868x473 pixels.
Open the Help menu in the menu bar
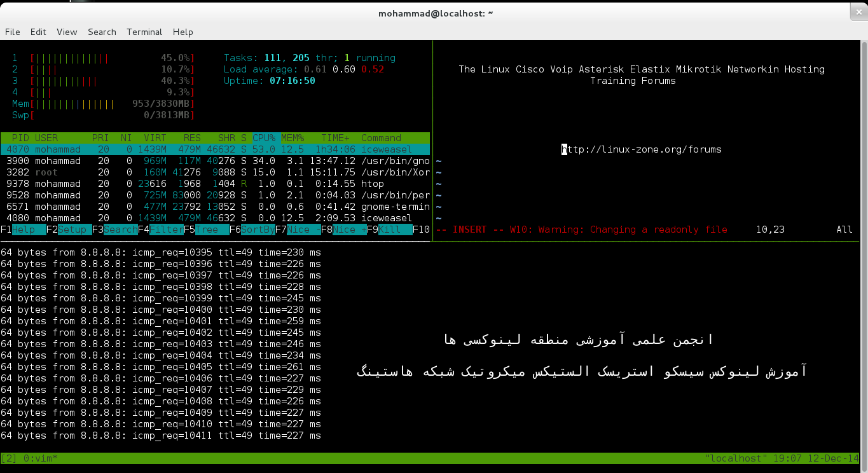183,32
